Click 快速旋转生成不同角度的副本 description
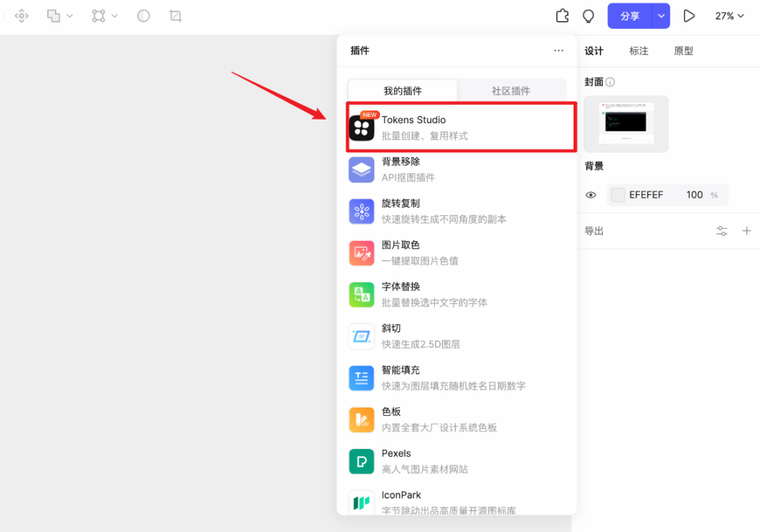Screen dimensions: 760x532 pos(444,219)
